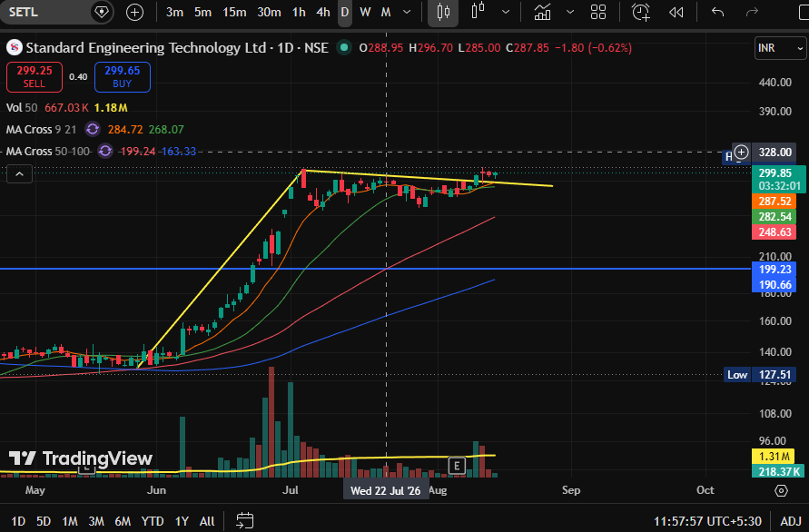Select the Vol 50 indicator legend
Viewport: 809px width, 532px height.
22,108
